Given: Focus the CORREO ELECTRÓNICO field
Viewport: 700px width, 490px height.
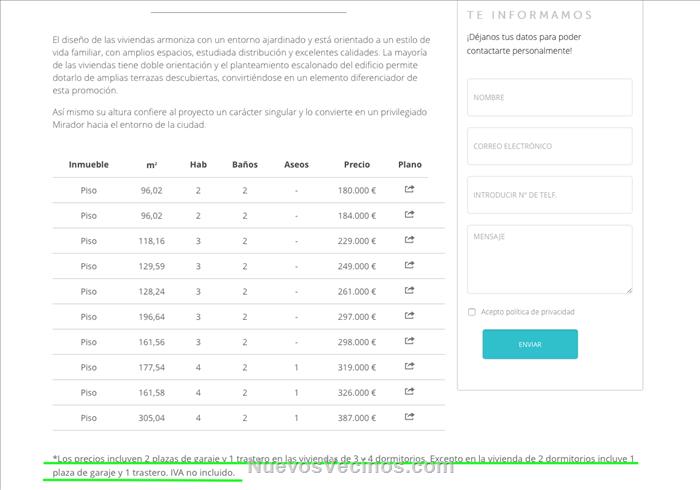Looking at the screenshot, I should tap(549, 146).
